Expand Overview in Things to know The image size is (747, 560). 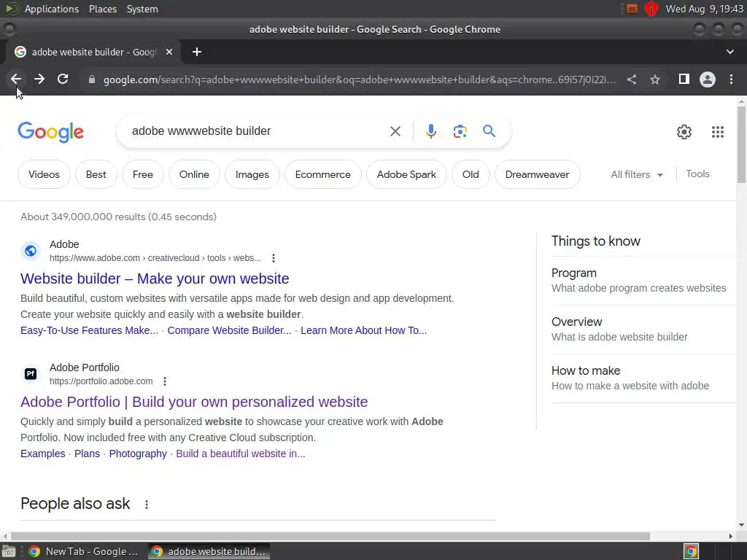643,330
